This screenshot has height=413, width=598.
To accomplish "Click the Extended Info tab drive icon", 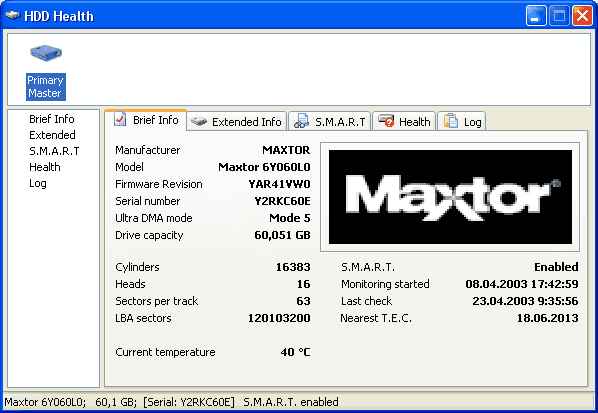I will point(199,122).
